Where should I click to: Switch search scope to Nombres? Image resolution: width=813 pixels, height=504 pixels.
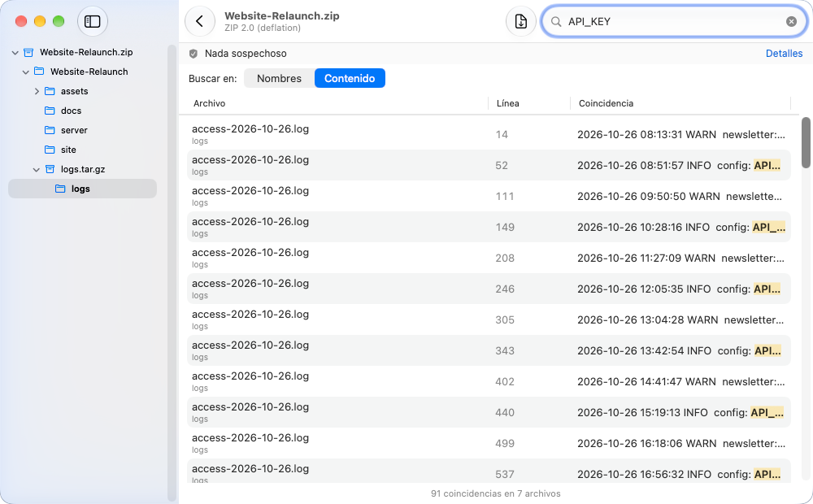279,78
